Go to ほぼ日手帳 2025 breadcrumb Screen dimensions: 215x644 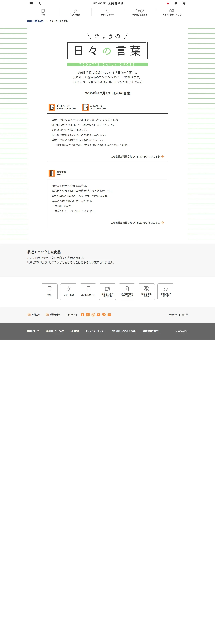coord(35,21)
